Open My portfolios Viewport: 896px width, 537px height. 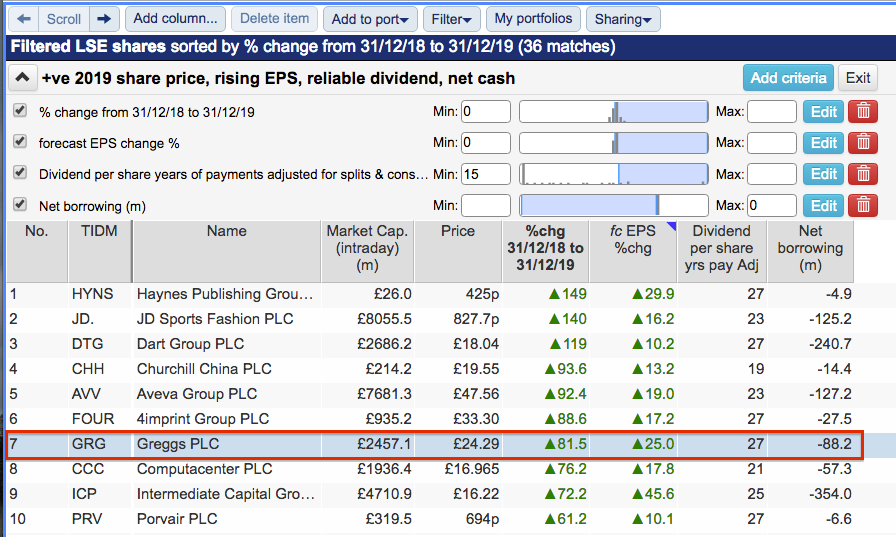(533, 19)
